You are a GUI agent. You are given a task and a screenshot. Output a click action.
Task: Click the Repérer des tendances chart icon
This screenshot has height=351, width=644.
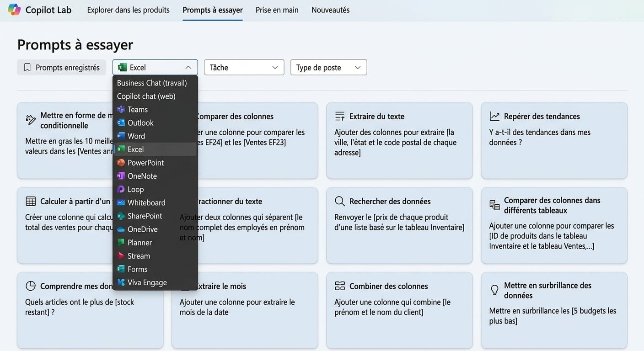click(x=494, y=116)
